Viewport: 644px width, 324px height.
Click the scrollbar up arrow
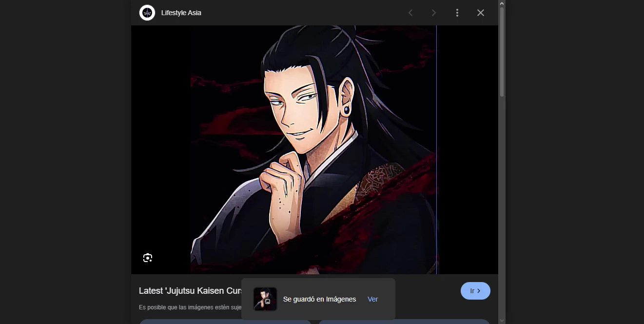pos(502,3)
